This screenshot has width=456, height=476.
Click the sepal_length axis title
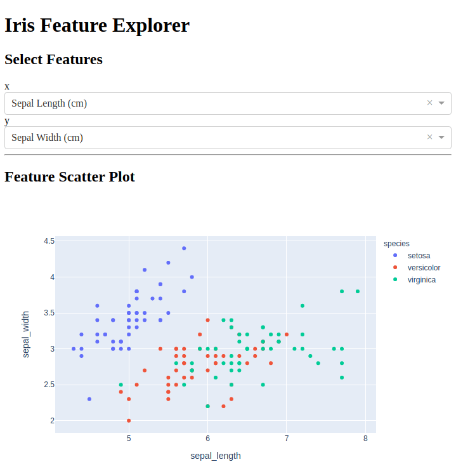(x=216, y=456)
